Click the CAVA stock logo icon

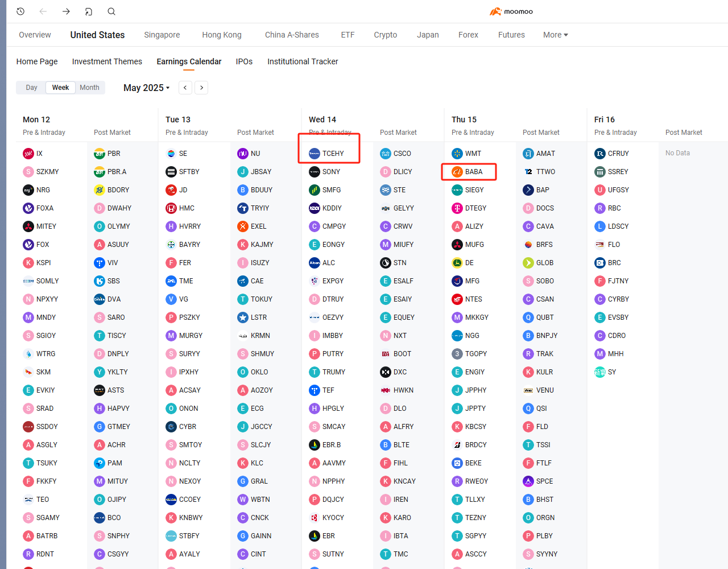pyautogui.click(x=528, y=226)
